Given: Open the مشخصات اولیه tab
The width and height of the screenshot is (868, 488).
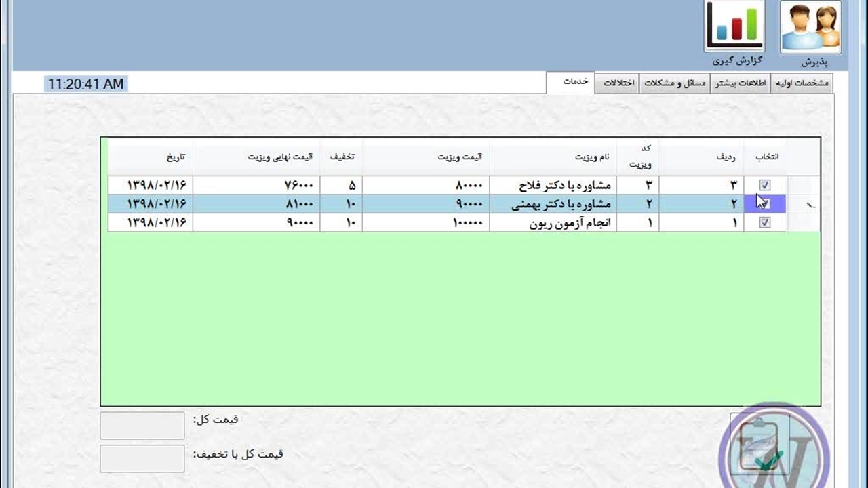Looking at the screenshot, I should (801, 83).
